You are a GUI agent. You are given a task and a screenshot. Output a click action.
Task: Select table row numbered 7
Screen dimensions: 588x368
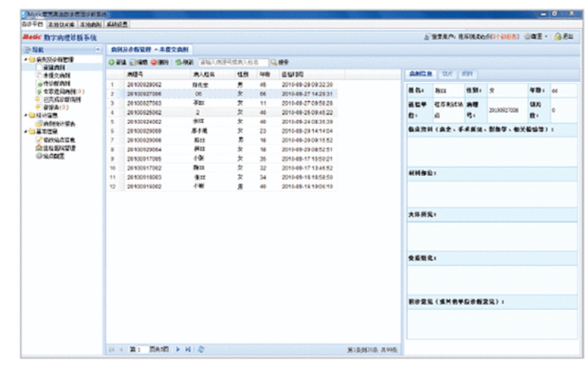(x=222, y=140)
